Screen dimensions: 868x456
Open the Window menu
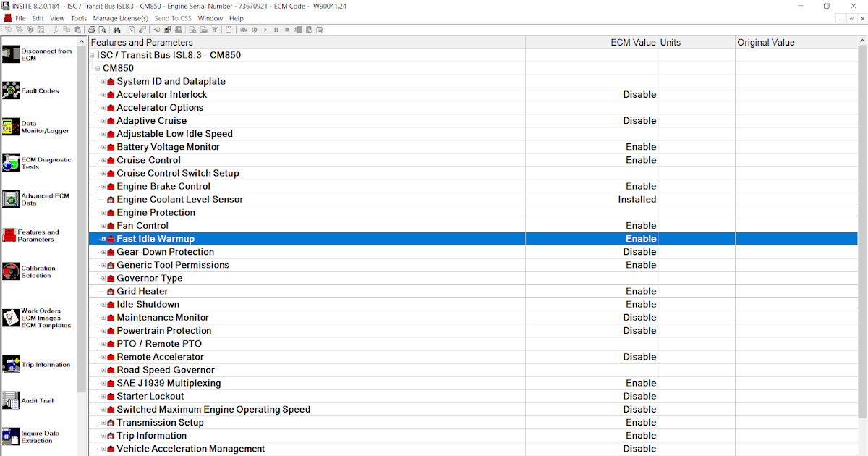[210, 18]
